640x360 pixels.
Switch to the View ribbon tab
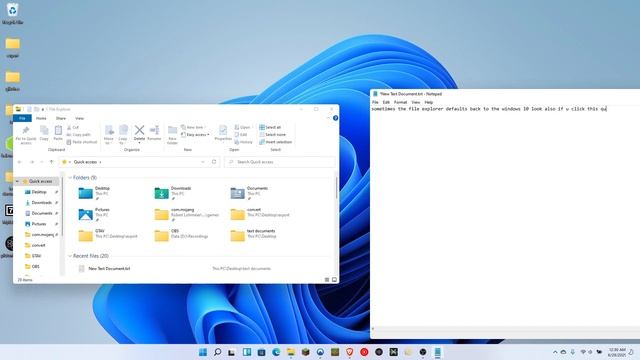(80, 118)
